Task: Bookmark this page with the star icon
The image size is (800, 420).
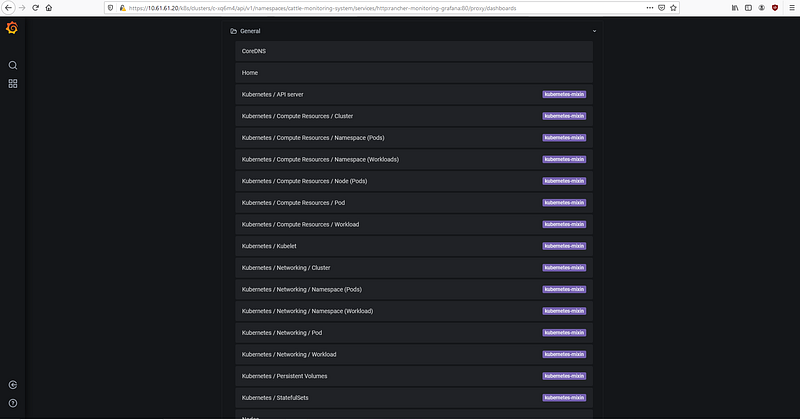Action: click(x=673, y=8)
